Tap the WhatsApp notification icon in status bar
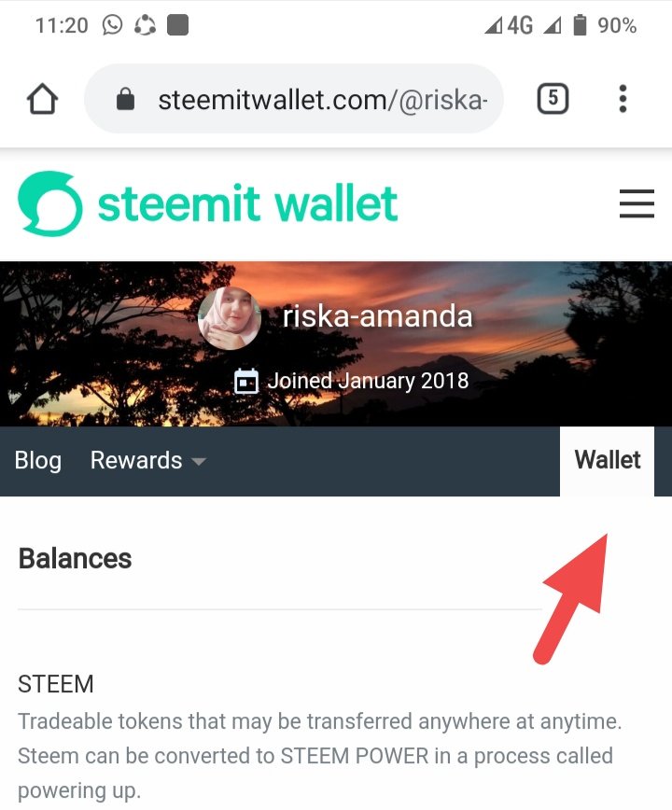The image size is (672, 810). click(x=112, y=25)
